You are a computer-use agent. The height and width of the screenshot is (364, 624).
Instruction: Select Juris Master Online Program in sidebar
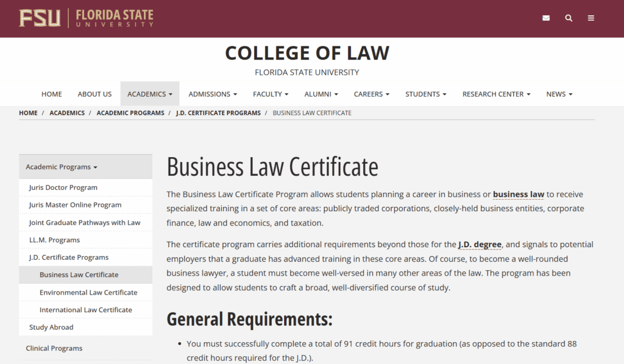click(x=85, y=205)
